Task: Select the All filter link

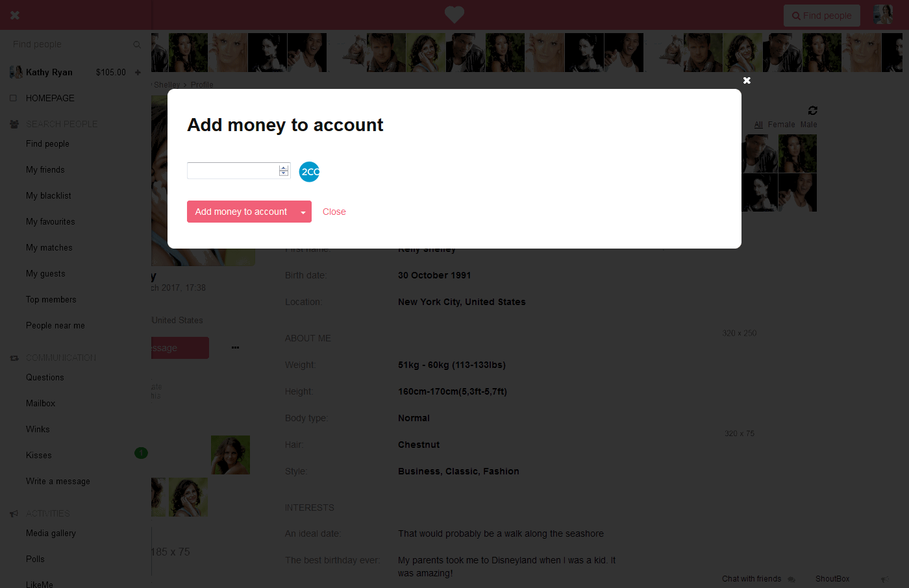Action: coord(758,125)
